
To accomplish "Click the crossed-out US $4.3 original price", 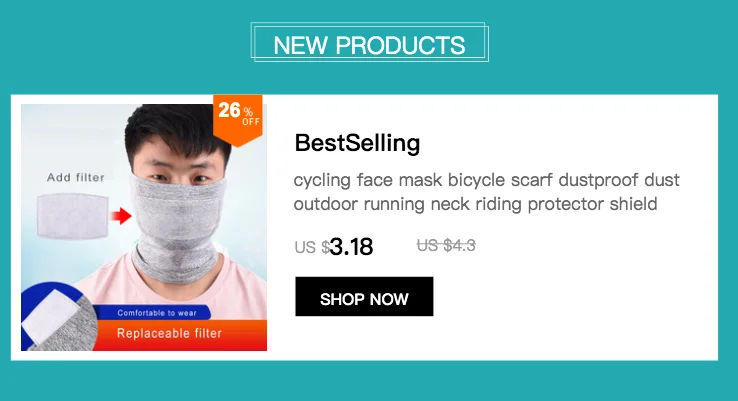I will click(446, 245).
